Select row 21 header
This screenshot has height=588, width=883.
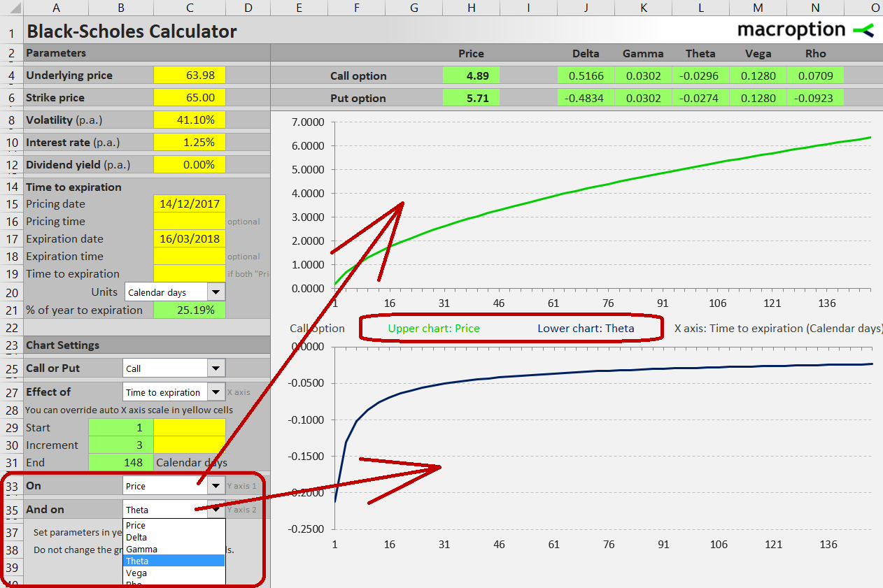pyautogui.click(x=11, y=310)
